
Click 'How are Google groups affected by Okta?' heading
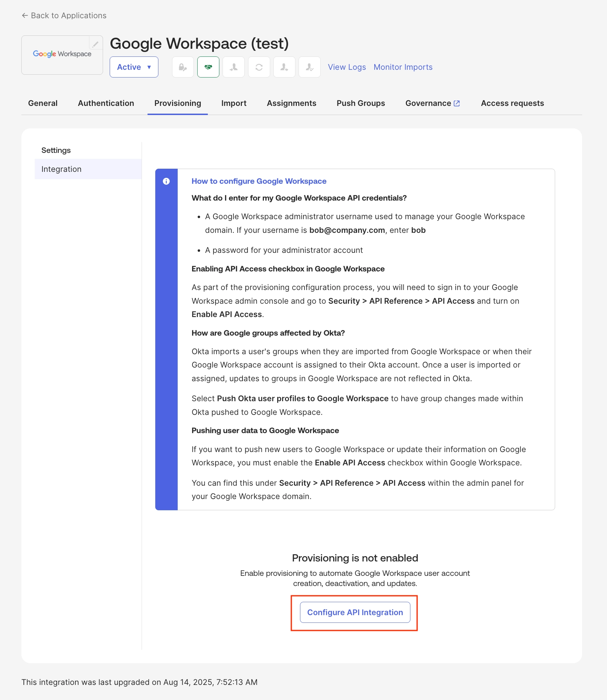268,333
